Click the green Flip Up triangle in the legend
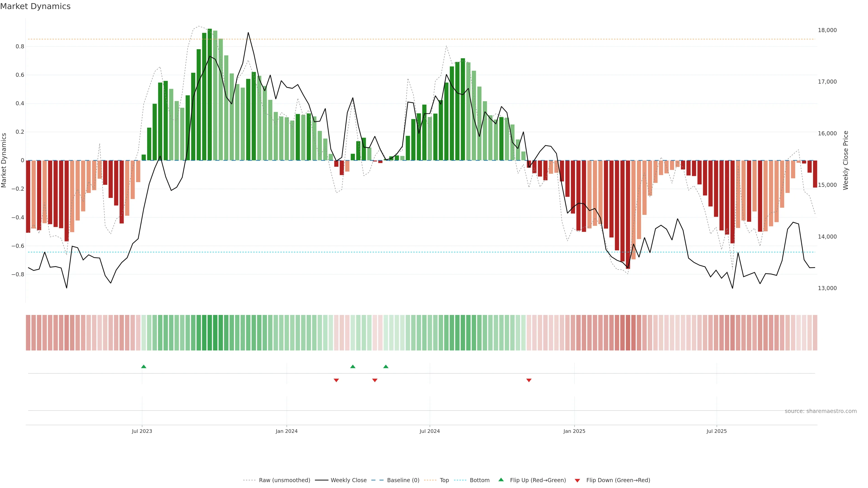The width and height of the screenshot is (868, 488). pyautogui.click(x=501, y=480)
